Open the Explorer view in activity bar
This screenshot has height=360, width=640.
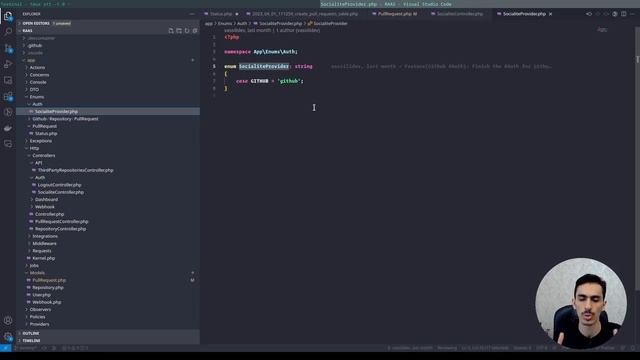pyautogui.click(x=8, y=16)
